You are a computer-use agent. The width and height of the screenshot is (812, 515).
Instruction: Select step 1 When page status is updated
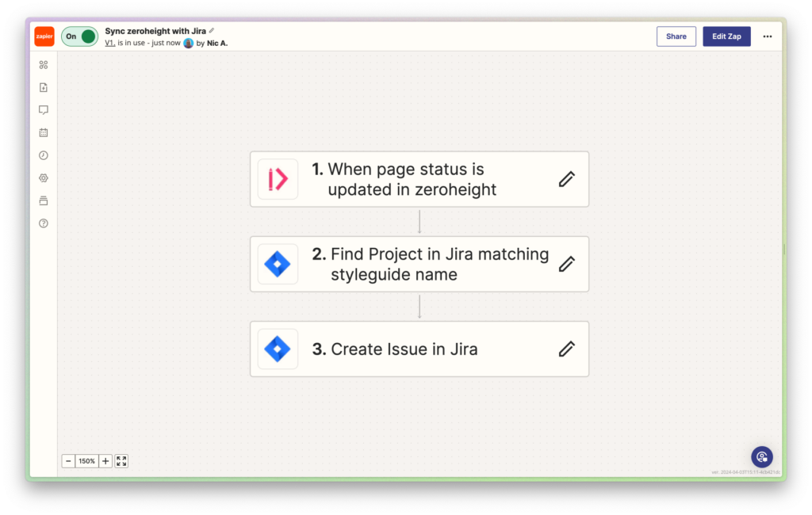[419, 179]
